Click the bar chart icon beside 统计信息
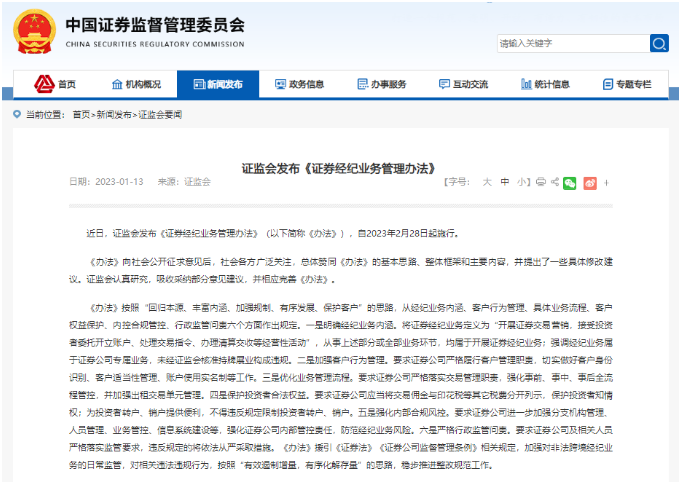This screenshot has width=682, height=484. [x=526, y=84]
